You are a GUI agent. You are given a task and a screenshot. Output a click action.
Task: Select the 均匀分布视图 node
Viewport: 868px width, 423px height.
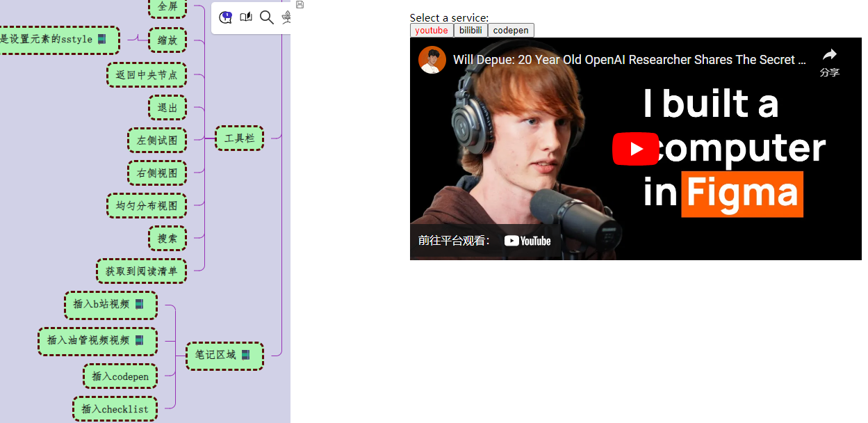point(147,205)
